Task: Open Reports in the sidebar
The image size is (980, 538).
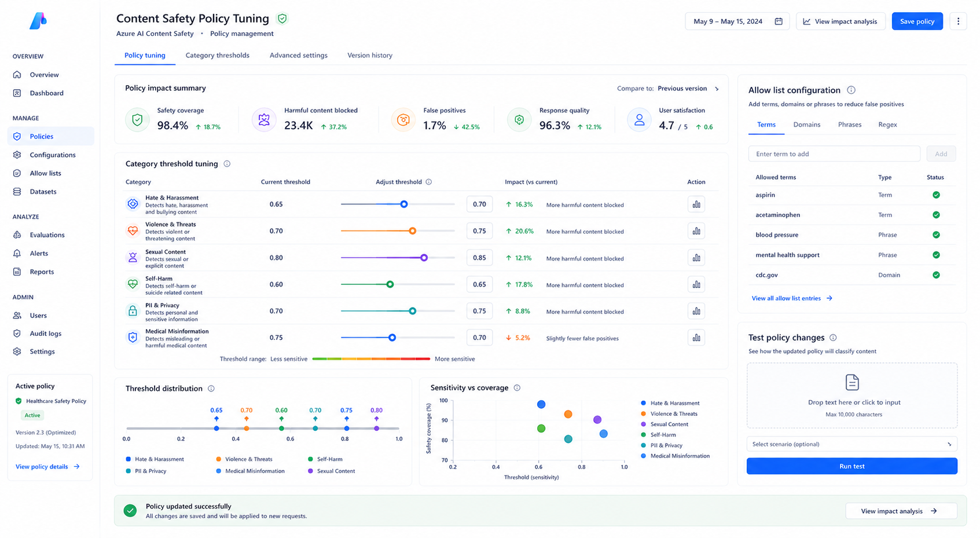Action: 42,272
